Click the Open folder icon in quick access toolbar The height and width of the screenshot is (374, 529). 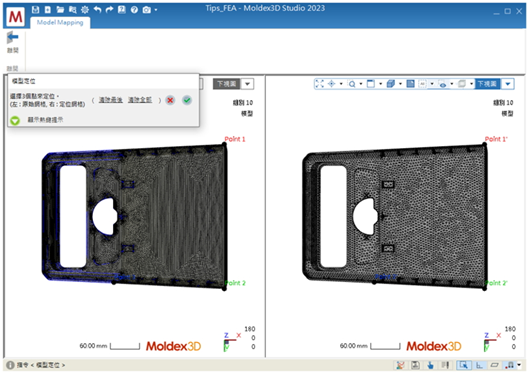[x=60, y=10]
